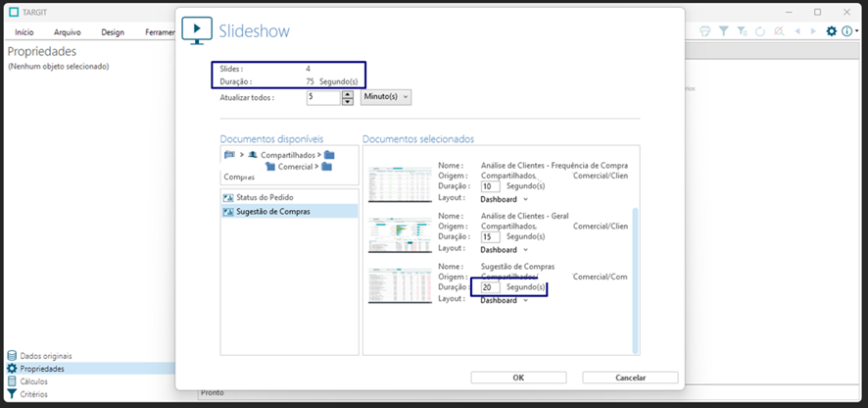Click the Slideshow monitor play icon
This screenshot has height=408, width=868.
point(197,30)
